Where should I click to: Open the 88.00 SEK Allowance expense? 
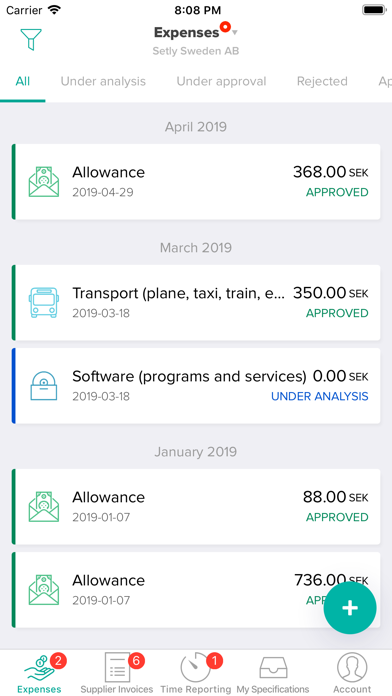[x=196, y=506]
